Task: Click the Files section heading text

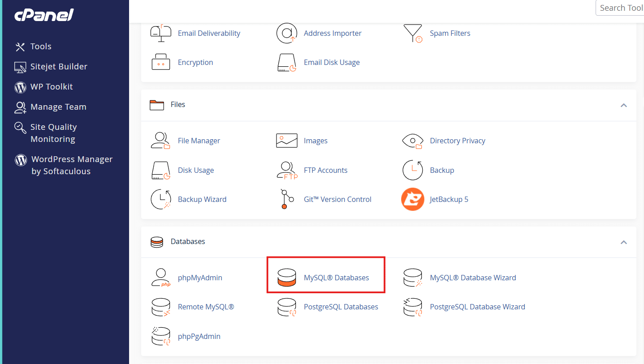Action: pyautogui.click(x=178, y=104)
